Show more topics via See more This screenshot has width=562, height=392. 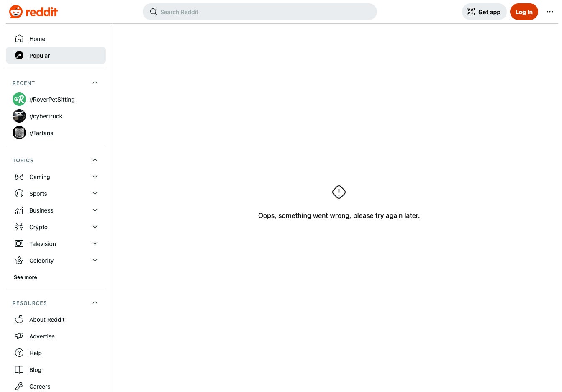(25, 277)
